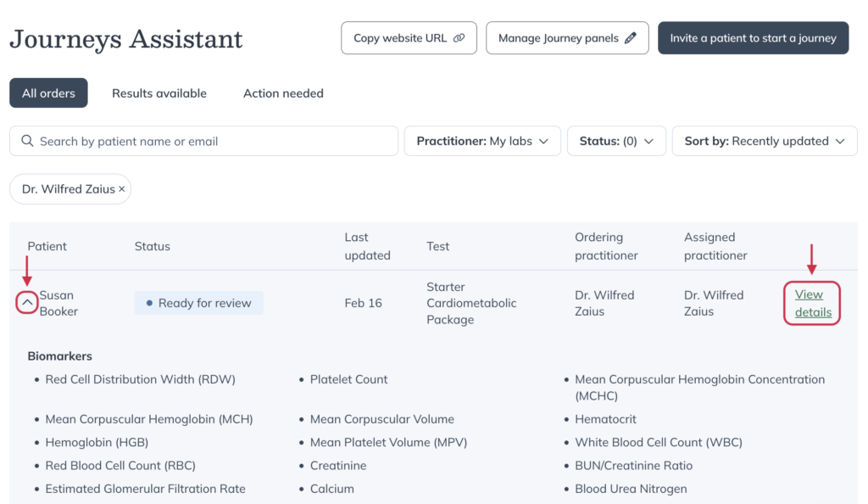
Task: Open the Status filter dropdown
Action: [x=616, y=141]
